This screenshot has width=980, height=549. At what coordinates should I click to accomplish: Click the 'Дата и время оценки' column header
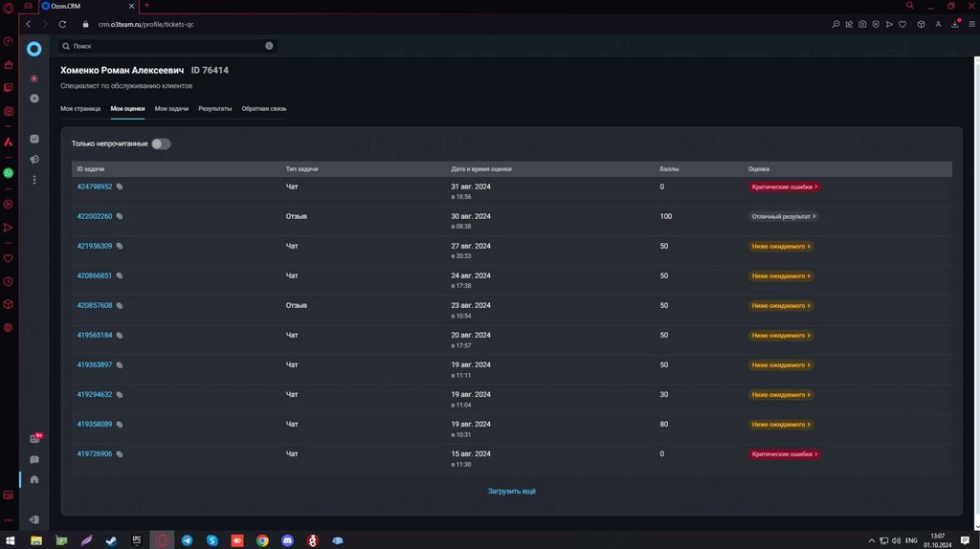point(481,169)
